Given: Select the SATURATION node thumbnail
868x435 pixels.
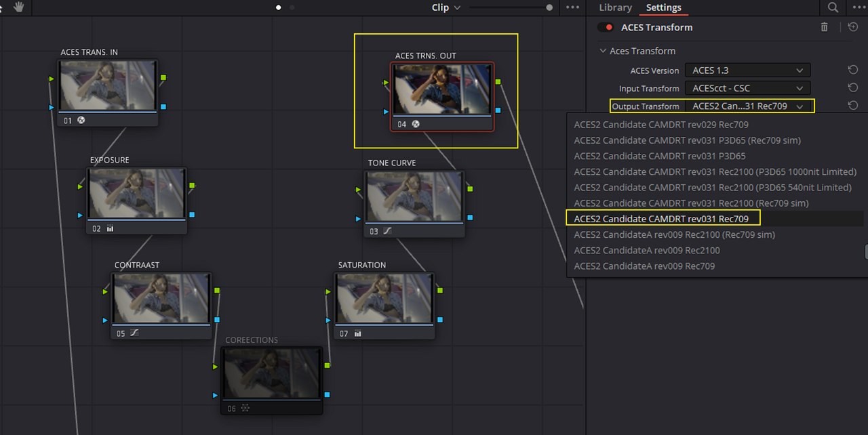Looking at the screenshot, I should [x=384, y=299].
